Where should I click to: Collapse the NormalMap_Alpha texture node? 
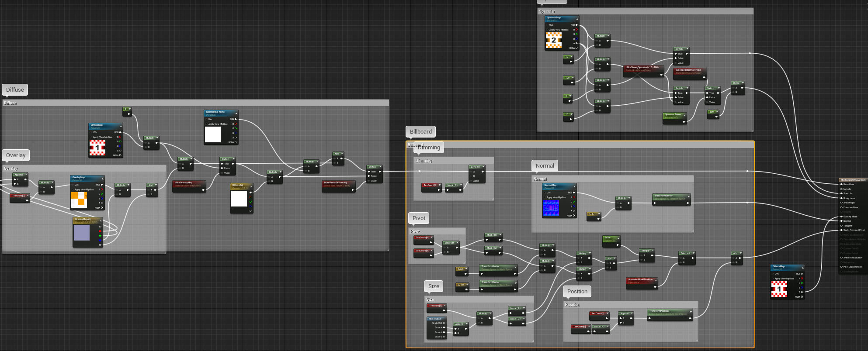[x=236, y=114]
